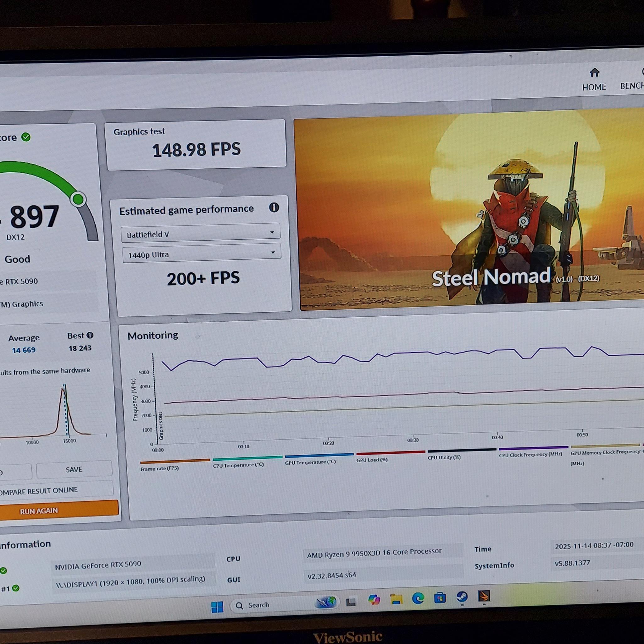Screen dimensions: 644x644
Task: Click the green score validation checkmark
Action: pyautogui.click(x=26, y=137)
